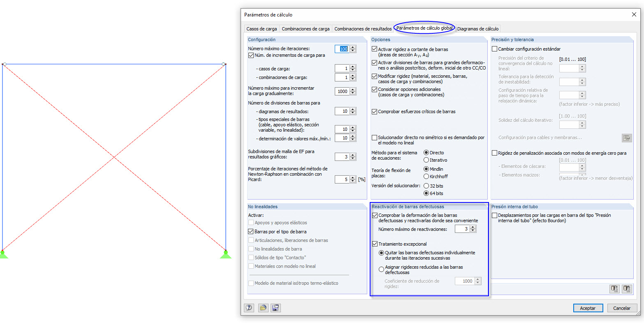Click the open-folder icon to load settings
This screenshot has width=644, height=323.
point(263,308)
